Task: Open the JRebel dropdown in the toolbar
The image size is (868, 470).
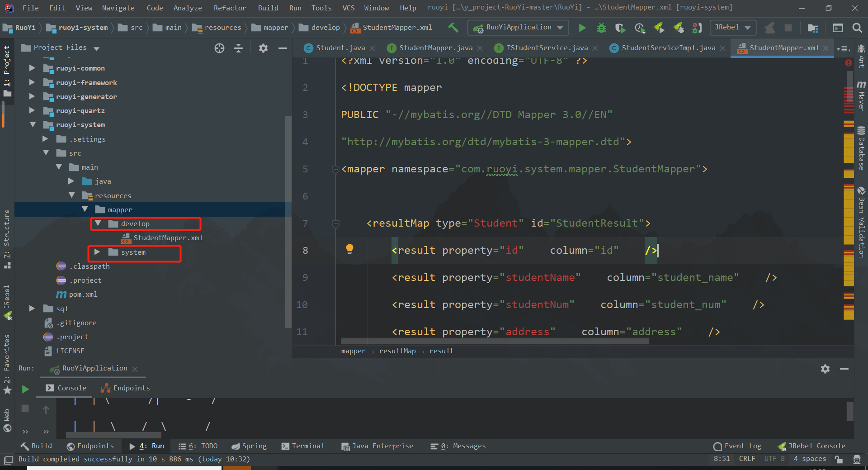Action: [733, 28]
